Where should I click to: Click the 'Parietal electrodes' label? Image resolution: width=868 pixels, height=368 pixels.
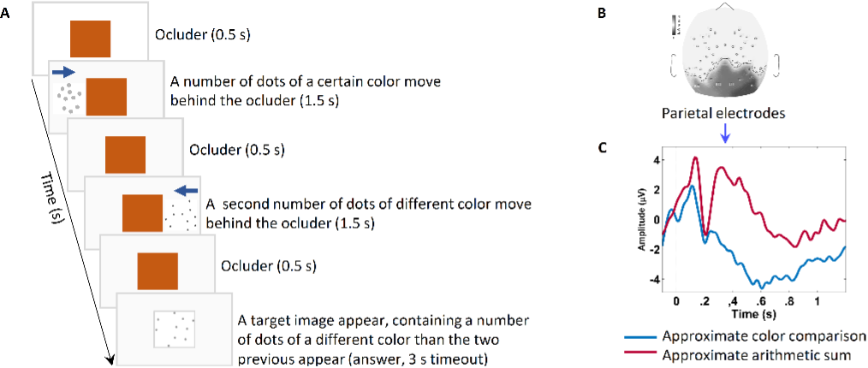pyautogui.click(x=723, y=113)
